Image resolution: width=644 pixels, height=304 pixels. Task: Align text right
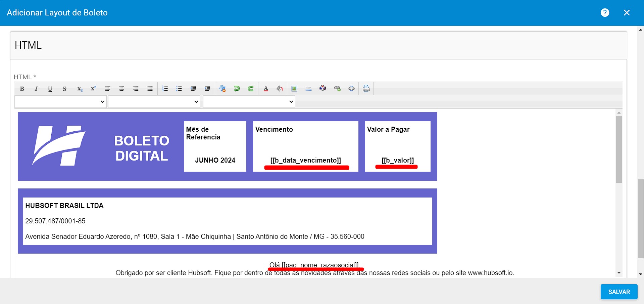[x=136, y=89]
